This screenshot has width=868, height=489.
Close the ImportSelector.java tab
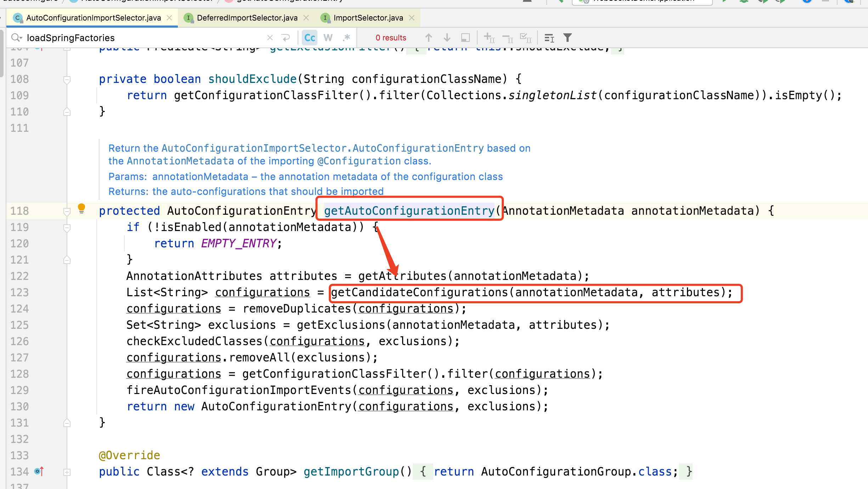(412, 18)
